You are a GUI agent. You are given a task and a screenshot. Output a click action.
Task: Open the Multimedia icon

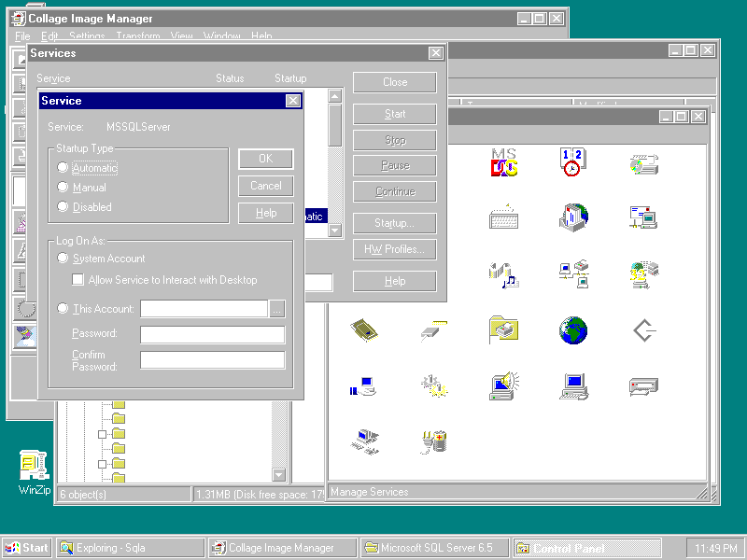(x=504, y=276)
